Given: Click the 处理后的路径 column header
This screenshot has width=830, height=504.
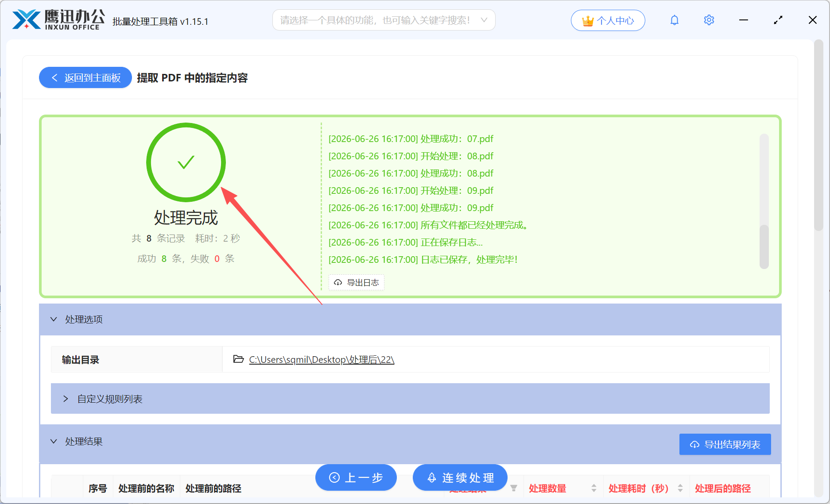Looking at the screenshot, I should point(723,489).
